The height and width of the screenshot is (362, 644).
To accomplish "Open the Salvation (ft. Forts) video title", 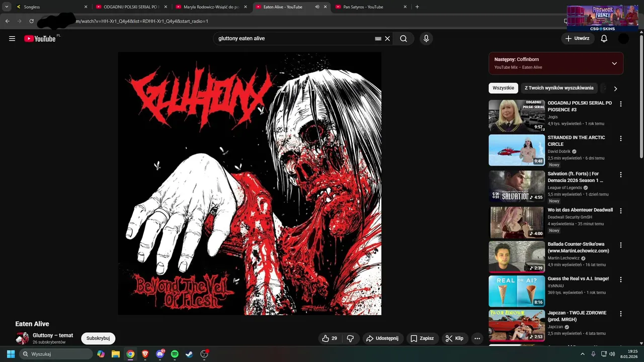I will [575, 177].
